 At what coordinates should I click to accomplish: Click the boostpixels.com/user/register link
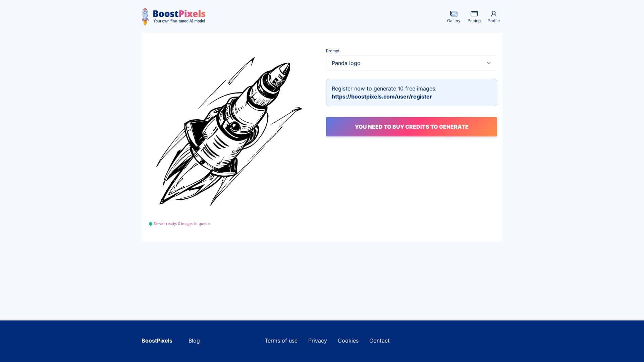(382, 97)
